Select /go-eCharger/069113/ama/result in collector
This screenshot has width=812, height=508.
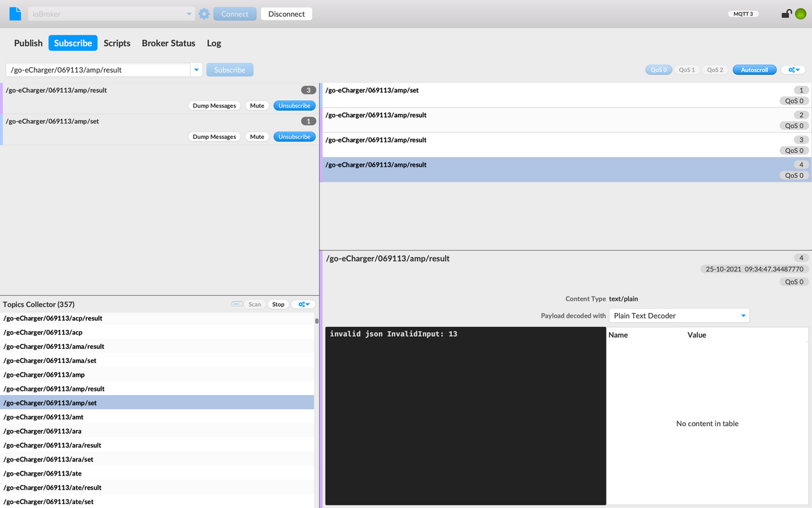pos(157,347)
